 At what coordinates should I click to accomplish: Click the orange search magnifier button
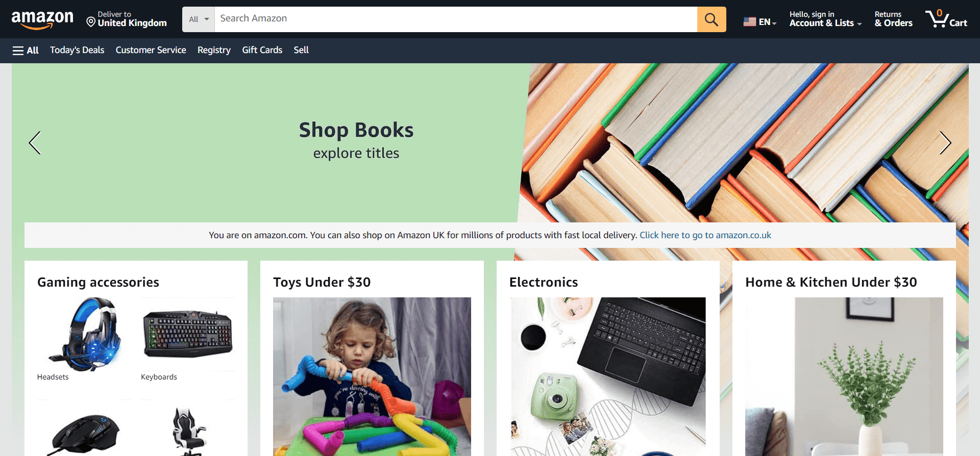[712, 19]
